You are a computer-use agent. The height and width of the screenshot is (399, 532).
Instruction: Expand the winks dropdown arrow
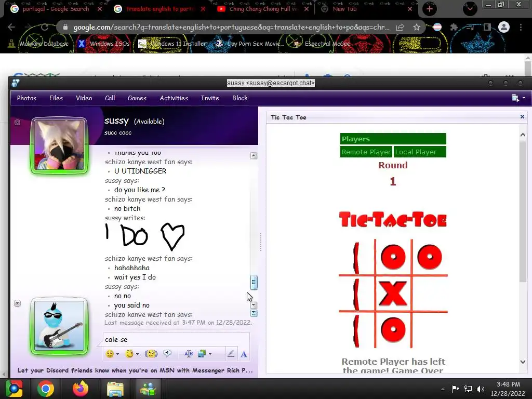[x=137, y=354]
